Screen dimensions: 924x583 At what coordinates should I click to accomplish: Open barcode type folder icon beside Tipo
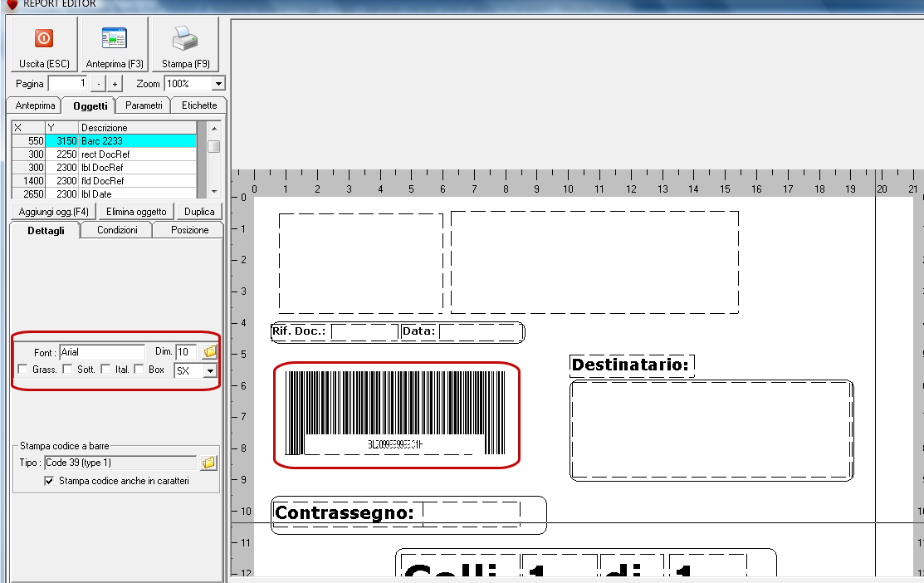pyautogui.click(x=208, y=463)
